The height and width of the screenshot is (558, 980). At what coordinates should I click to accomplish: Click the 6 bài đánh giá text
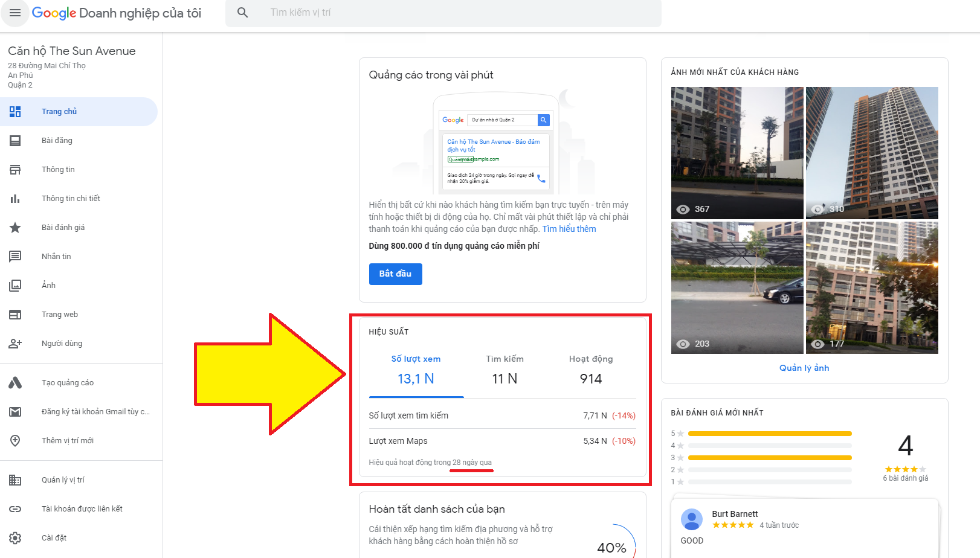[905, 478]
